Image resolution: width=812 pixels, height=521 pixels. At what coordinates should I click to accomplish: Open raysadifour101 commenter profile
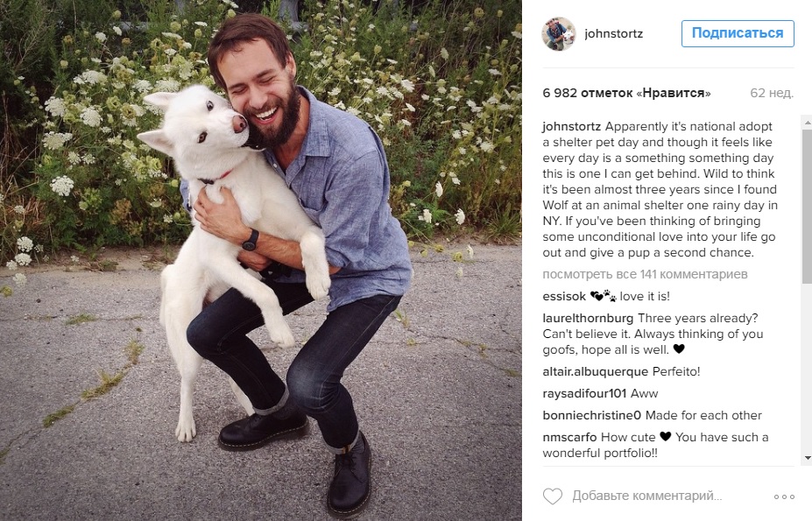coord(584,393)
